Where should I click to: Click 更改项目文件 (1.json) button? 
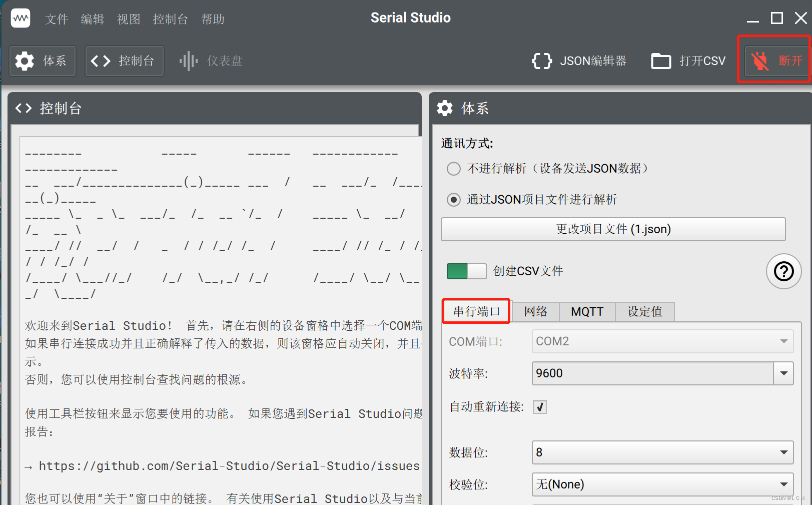pos(613,229)
